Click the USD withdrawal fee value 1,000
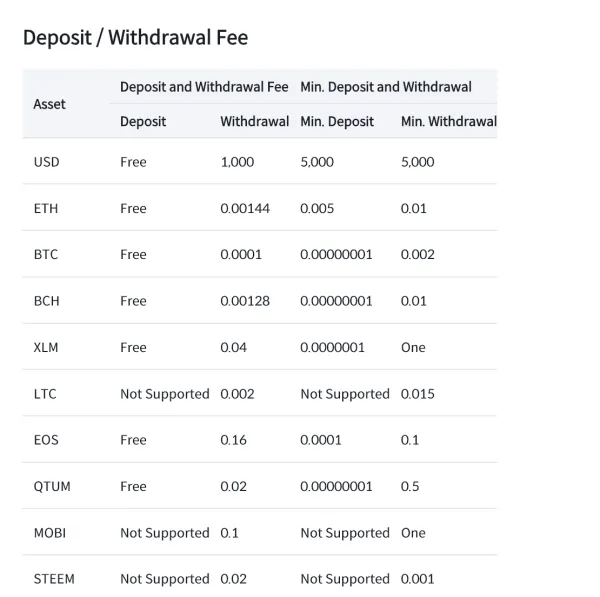 tap(237, 162)
